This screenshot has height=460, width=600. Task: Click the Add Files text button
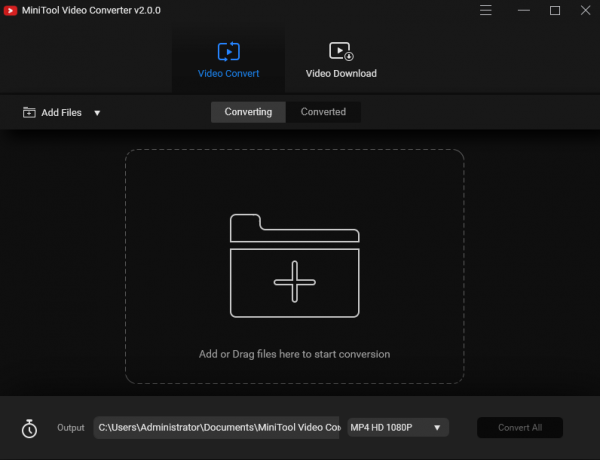(61, 113)
